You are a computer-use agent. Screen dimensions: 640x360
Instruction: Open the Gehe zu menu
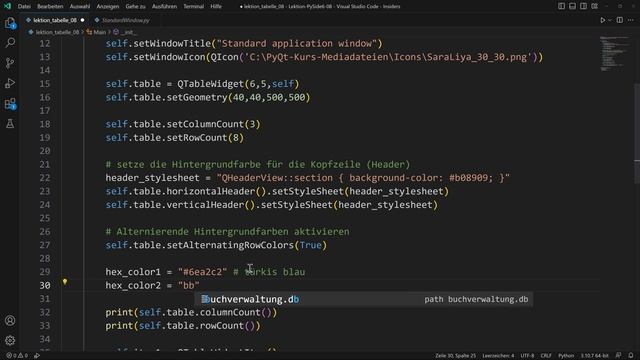click(x=136, y=6)
